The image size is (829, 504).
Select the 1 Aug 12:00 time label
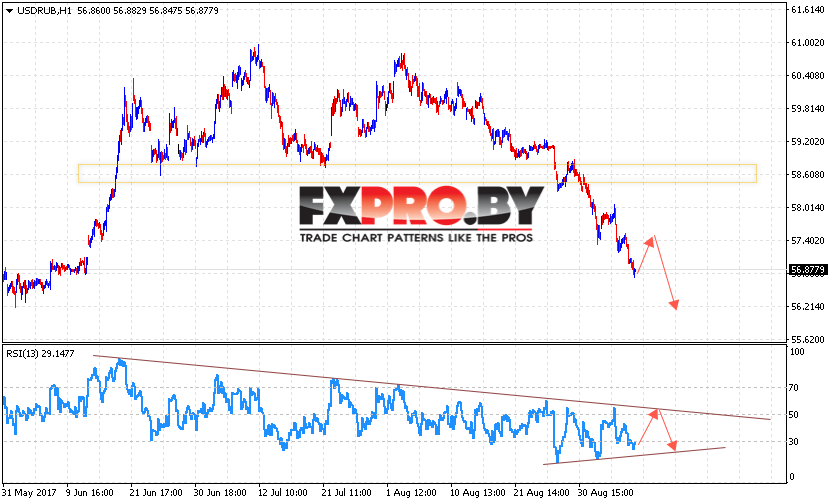point(411,493)
